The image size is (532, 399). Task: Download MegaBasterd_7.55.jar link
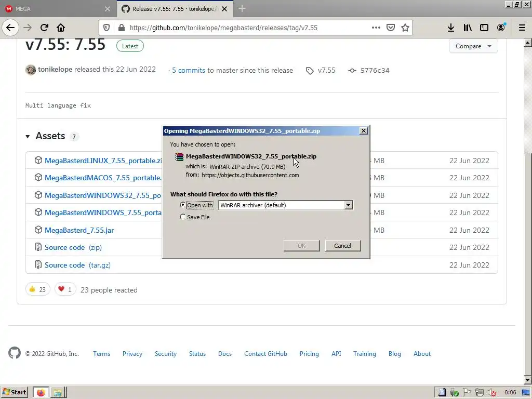point(79,230)
